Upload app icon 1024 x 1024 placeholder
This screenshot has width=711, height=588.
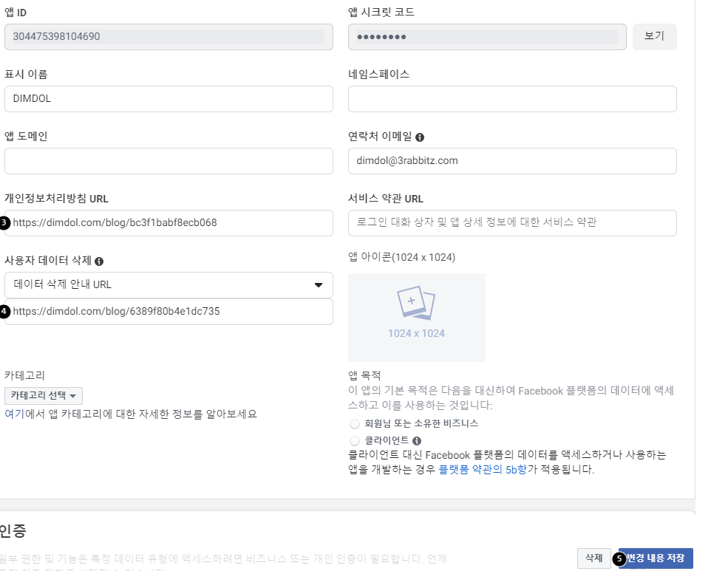click(x=417, y=318)
